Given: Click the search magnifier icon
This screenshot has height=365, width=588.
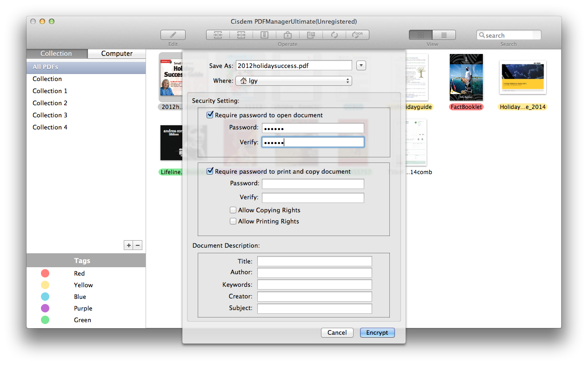Looking at the screenshot, I should coord(482,35).
